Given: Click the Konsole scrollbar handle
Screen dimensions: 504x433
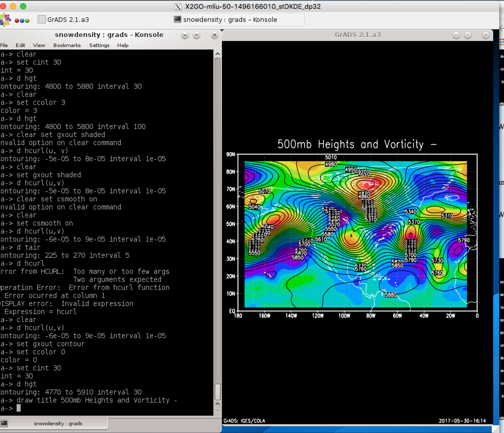Looking at the screenshot, I should point(218,392).
